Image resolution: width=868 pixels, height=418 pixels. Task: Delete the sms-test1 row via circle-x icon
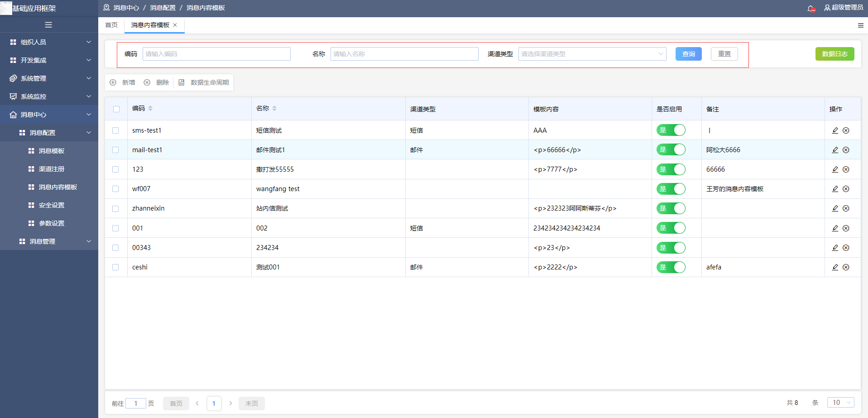pyautogui.click(x=846, y=130)
